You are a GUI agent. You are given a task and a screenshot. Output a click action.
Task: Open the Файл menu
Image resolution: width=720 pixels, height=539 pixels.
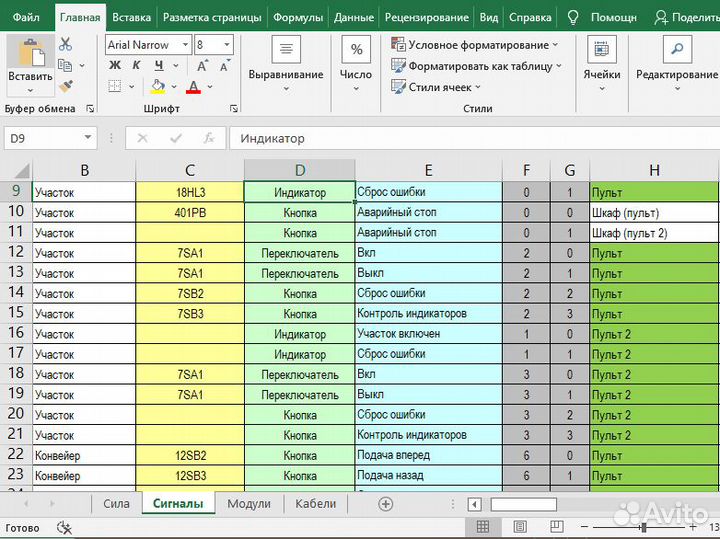point(26,17)
